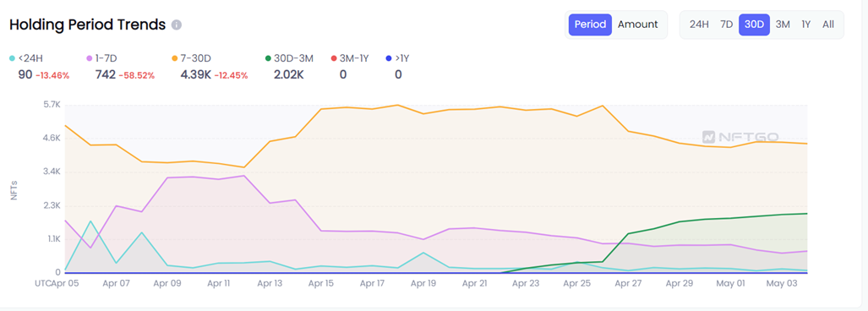Screen dimensions: 868x311
Task: Click the 2.02K value under 30D-3M
Action: point(288,74)
